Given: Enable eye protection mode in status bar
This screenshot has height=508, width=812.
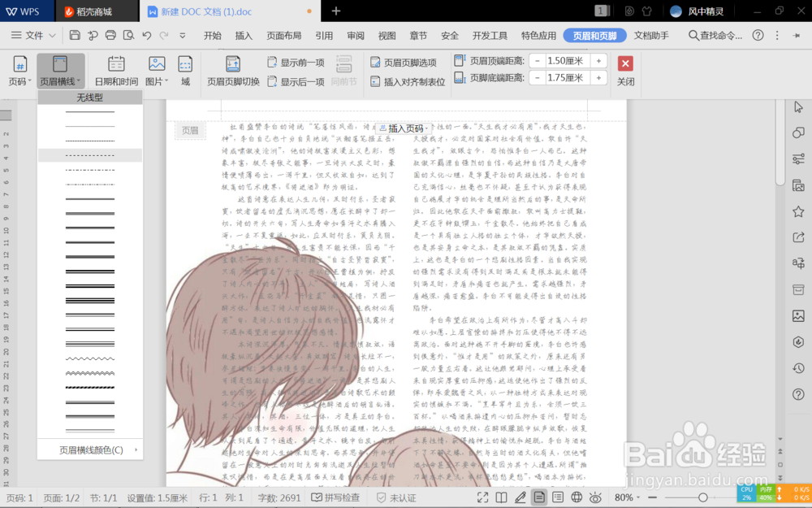Looking at the screenshot, I should [x=596, y=497].
